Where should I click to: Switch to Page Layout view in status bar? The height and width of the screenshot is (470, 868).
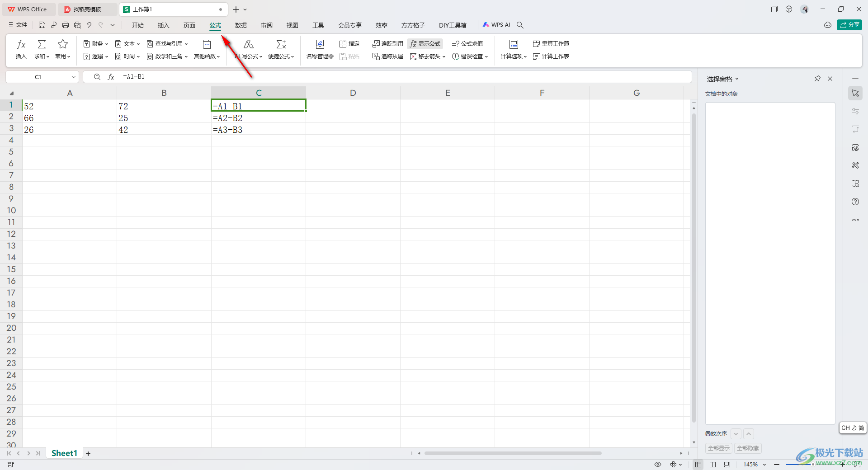pos(713,465)
